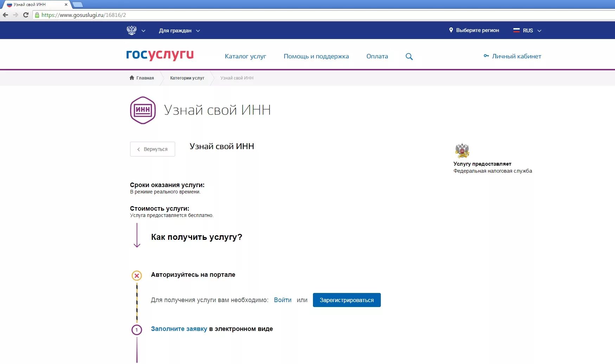Click the purple ИНН hexagon icon
This screenshot has width=615, height=364.
point(143,110)
